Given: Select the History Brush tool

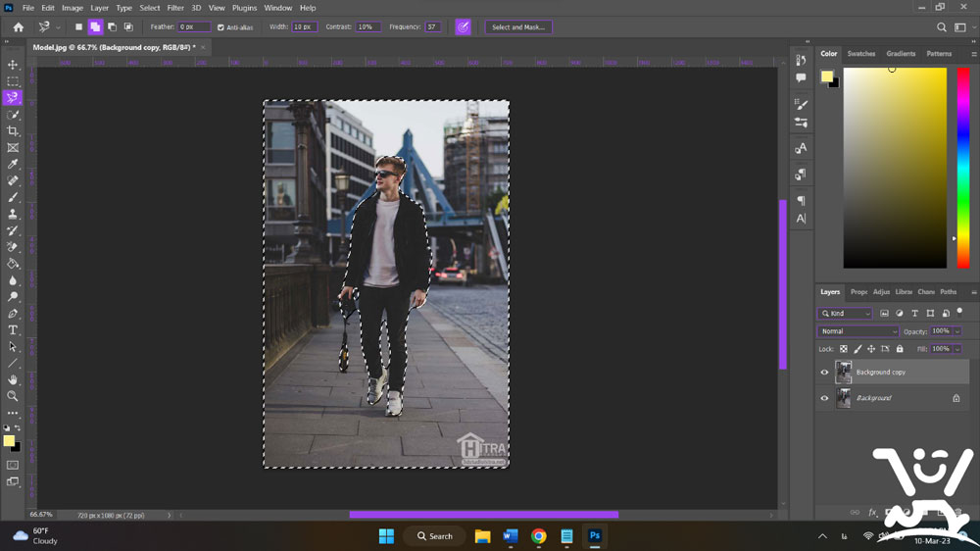Looking at the screenshot, I should [13, 230].
